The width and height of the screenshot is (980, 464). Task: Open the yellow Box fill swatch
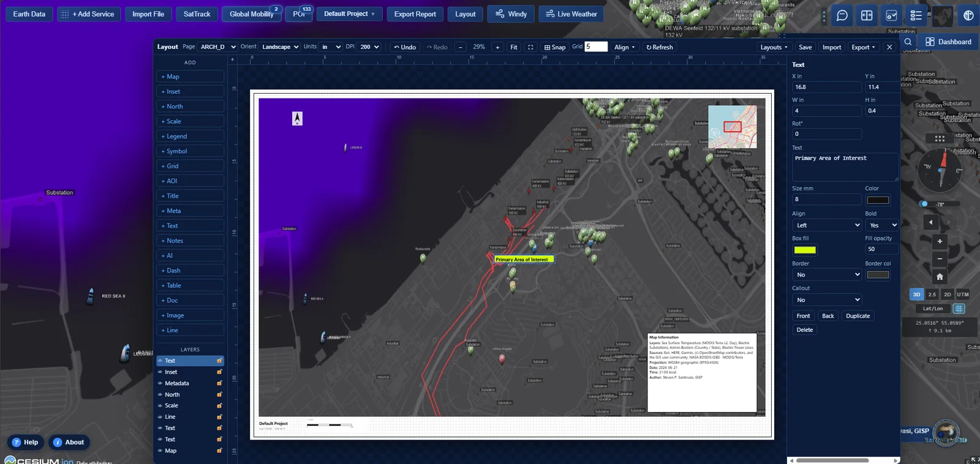tap(805, 250)
